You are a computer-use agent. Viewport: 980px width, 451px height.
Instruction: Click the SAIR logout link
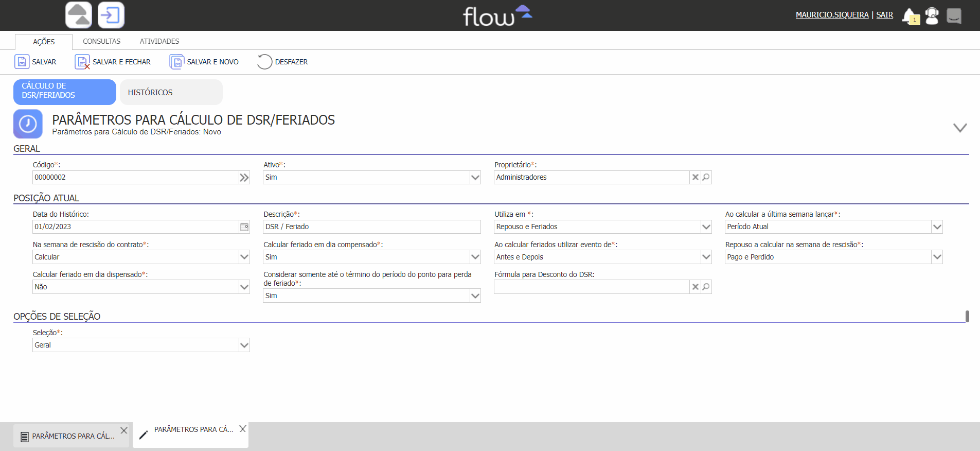click(884, 15)
